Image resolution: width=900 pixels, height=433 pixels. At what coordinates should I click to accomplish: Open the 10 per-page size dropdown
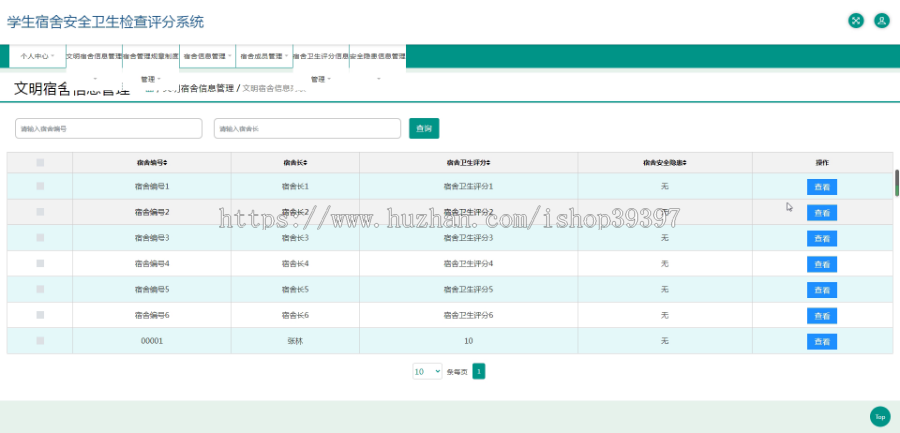coord(428,372)
